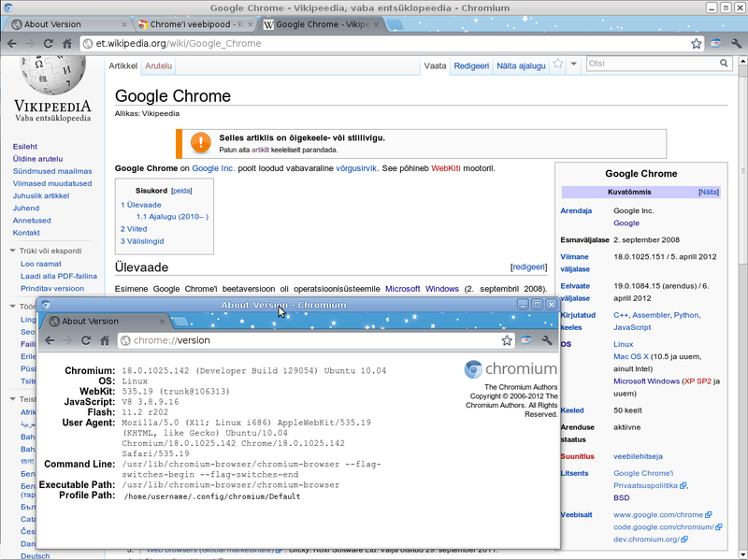Click the chromium logo on version page
Viewport: 748px width, 560px height.
(511, 369)
